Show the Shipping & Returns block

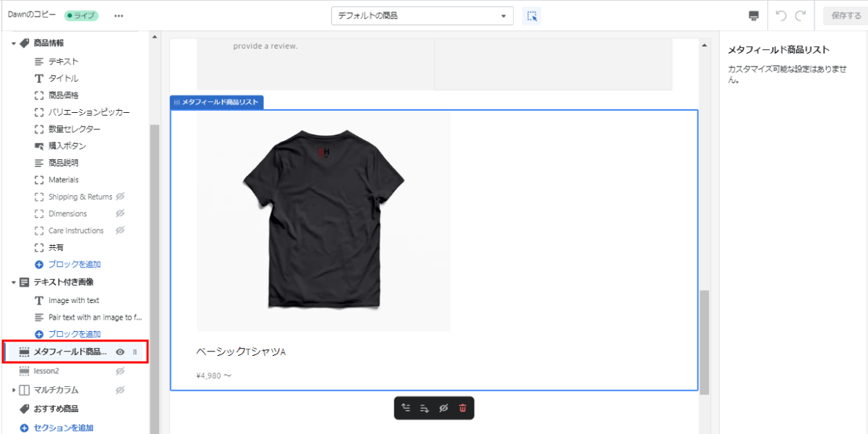120,197
